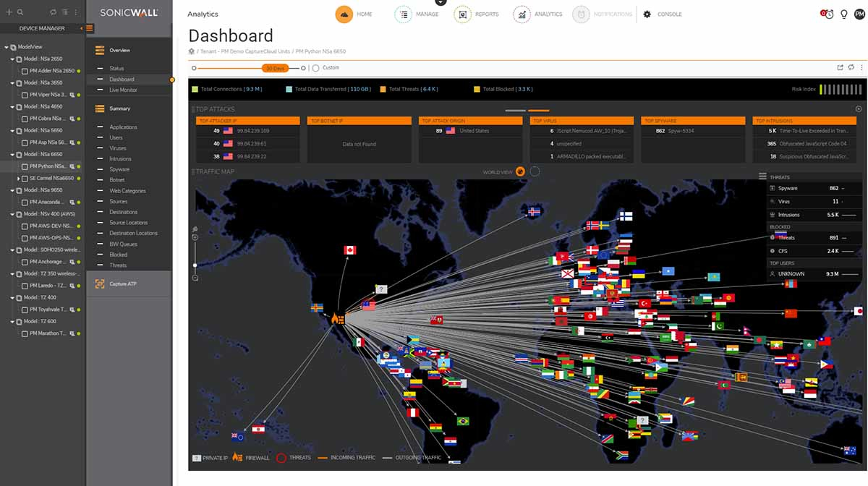
Task: Check the PM Adder NSa 2650 checkbox
Action: tap(25, 71)
